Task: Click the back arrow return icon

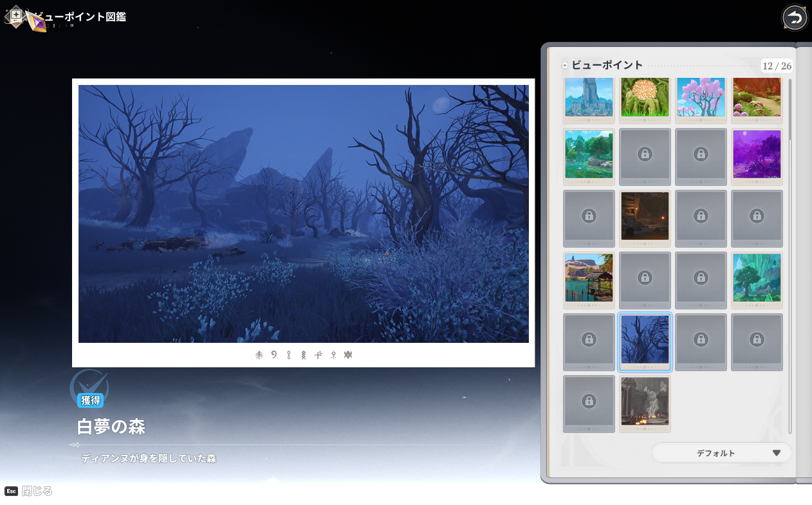Action: pyautogui.click(x=795, y=18)
